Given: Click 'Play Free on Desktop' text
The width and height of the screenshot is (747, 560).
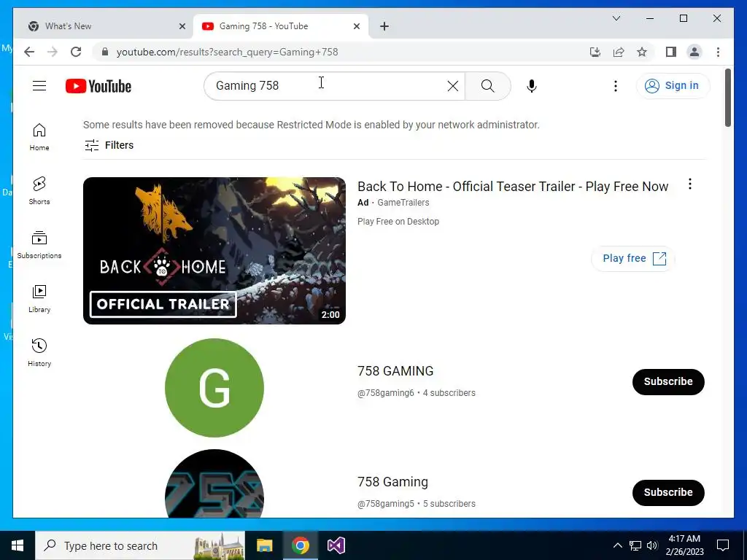Looking at the screenshot, I should (398, 222).
